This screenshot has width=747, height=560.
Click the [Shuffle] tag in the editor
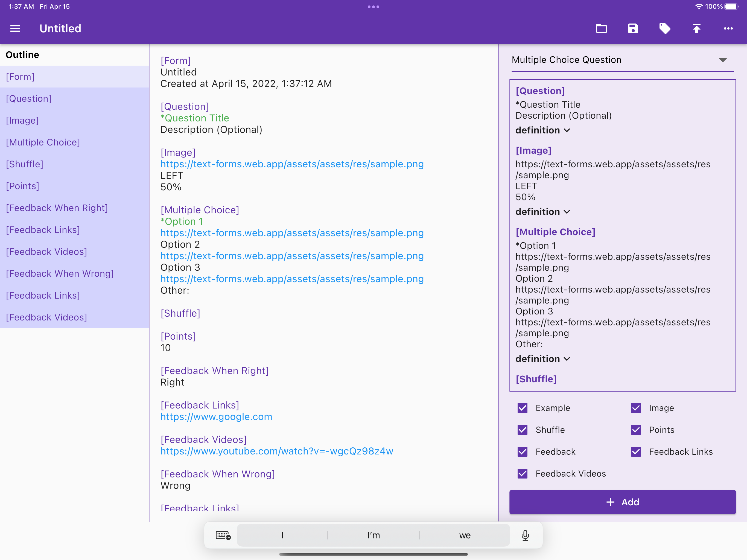(x=180, y=313)
